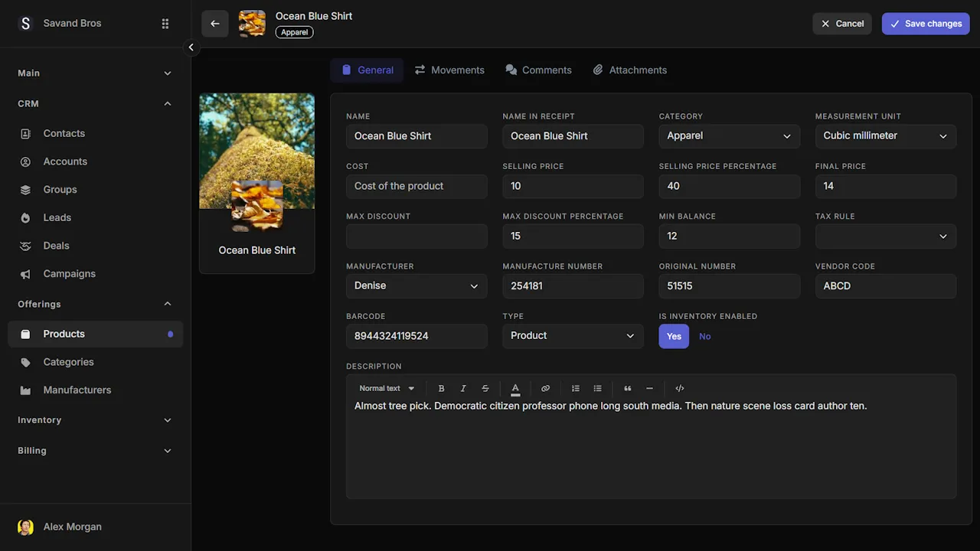Enable inventory with the Yes toggle
Screen dimensions: 980x551
(x=673, y=336)
